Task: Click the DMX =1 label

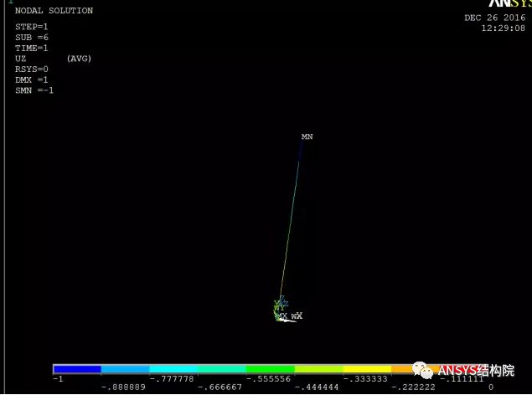Action: point(32,80)
